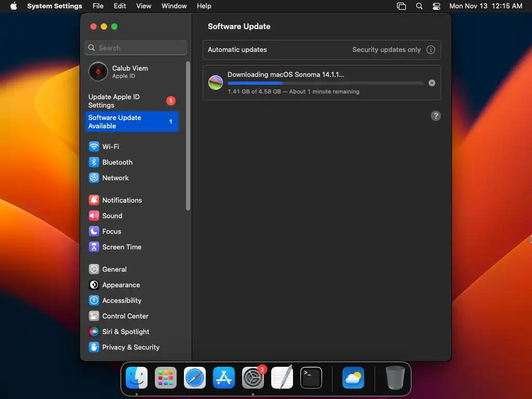Screen dimensions: 532x399
Task: Launch Terminal from the Dock
Action: 311,378
